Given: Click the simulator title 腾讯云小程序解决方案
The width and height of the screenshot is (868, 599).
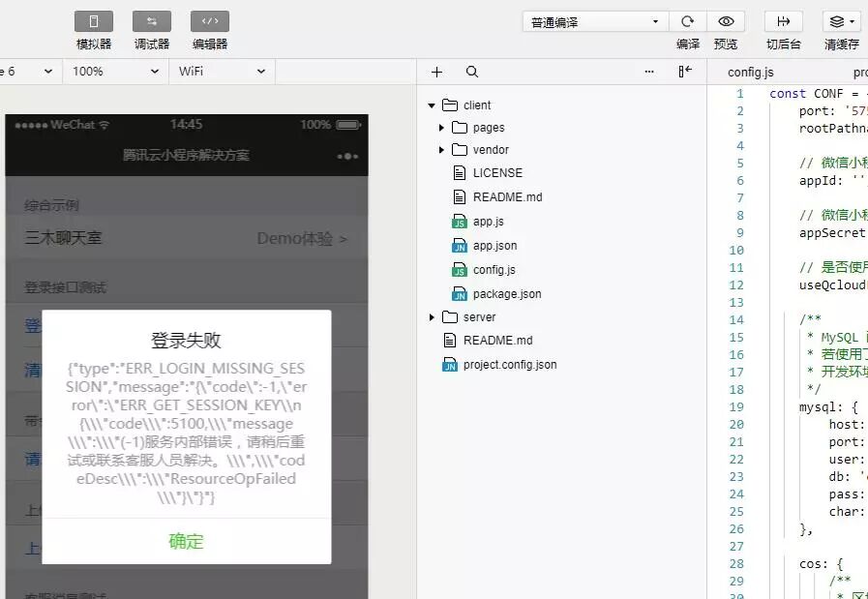Looking at the screenshot, I should tap(187, 156).
